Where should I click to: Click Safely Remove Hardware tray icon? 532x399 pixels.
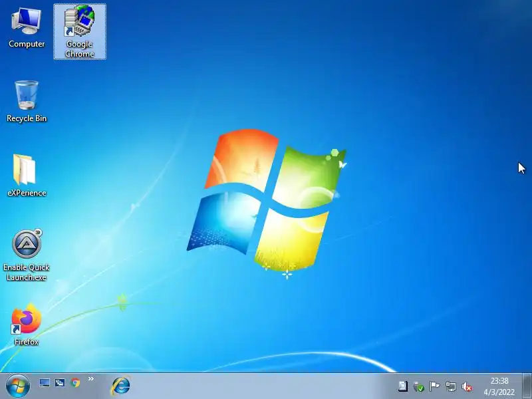[419, 386]
